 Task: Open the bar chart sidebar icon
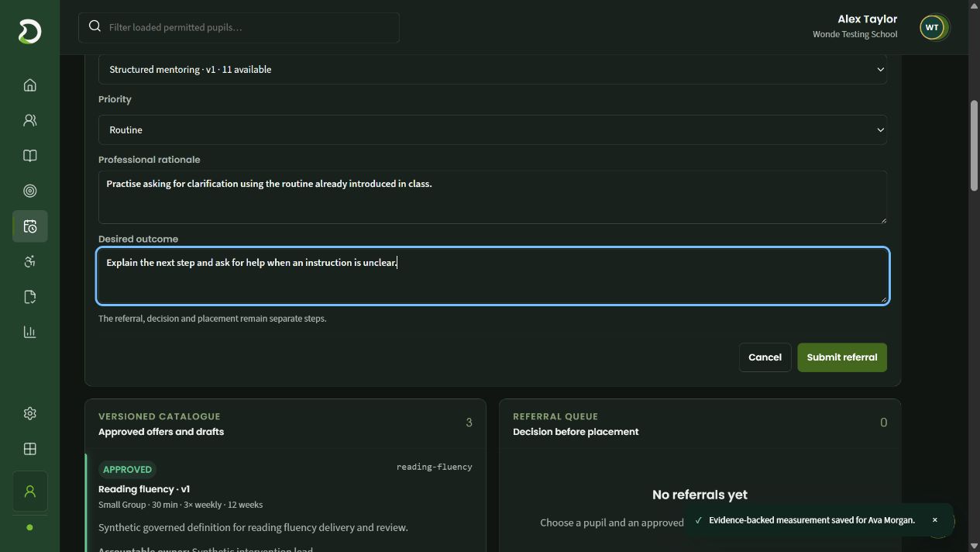29,332
